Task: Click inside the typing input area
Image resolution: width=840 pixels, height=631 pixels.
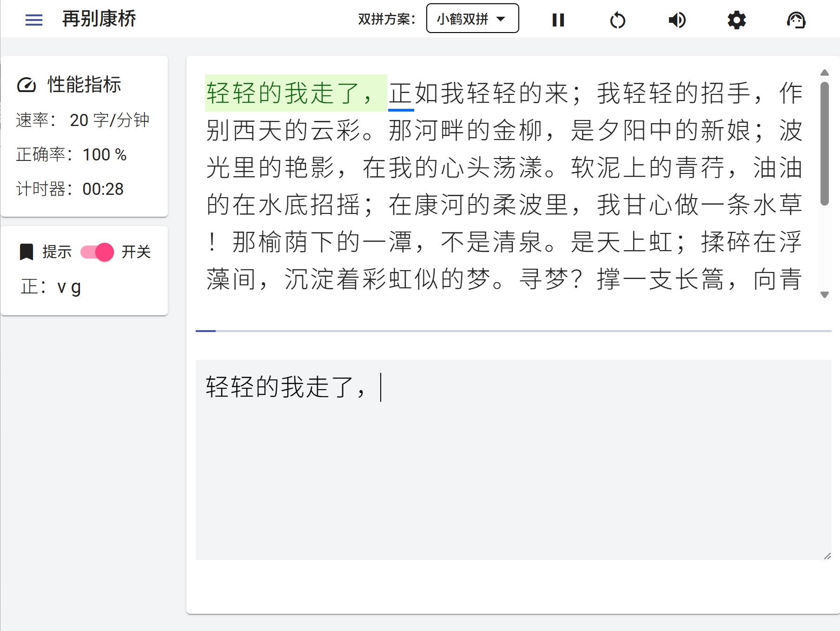Action: click(x=513, y=459)
